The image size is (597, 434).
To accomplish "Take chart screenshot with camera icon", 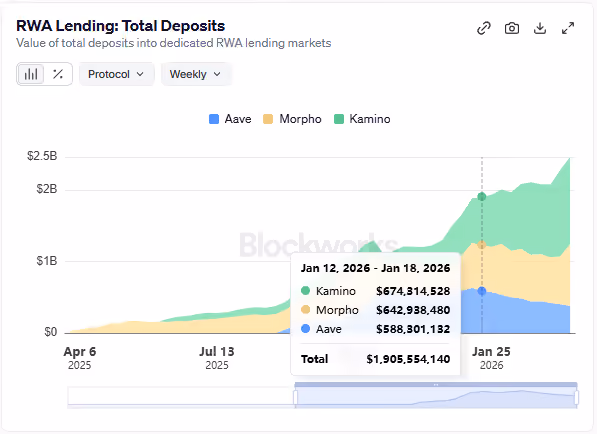I will [x=512, y=28].
